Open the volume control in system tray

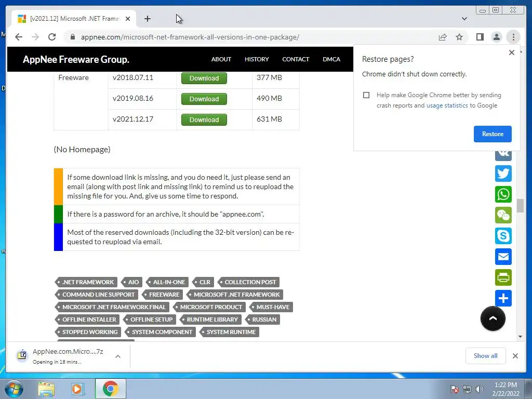pyautogui.click(x=479, y=389)
